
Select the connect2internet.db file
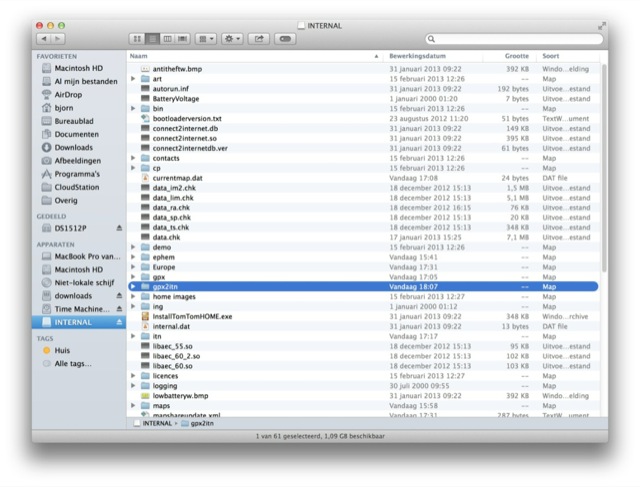pyautogui.click(x=362, y=128)
